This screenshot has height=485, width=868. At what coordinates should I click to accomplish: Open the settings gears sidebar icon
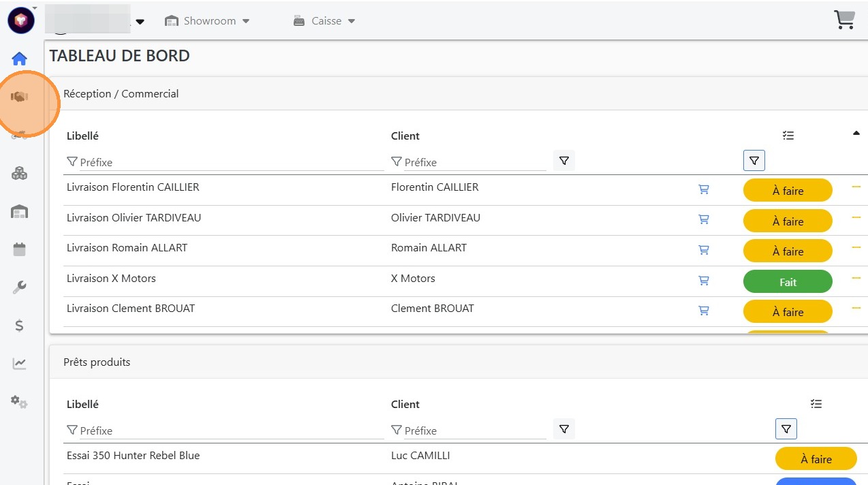click(19, 402)
